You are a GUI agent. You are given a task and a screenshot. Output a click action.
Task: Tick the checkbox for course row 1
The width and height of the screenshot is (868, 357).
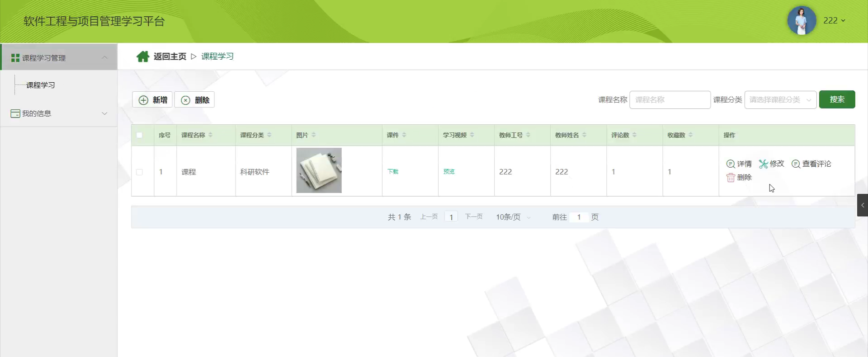click(x=139, y=172)
